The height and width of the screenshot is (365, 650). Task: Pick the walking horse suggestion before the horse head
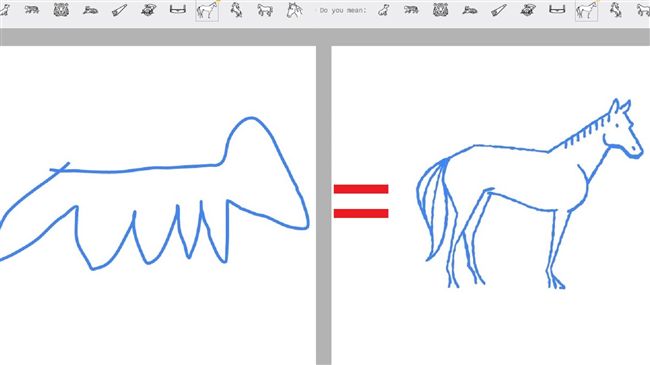pos(265,10)
